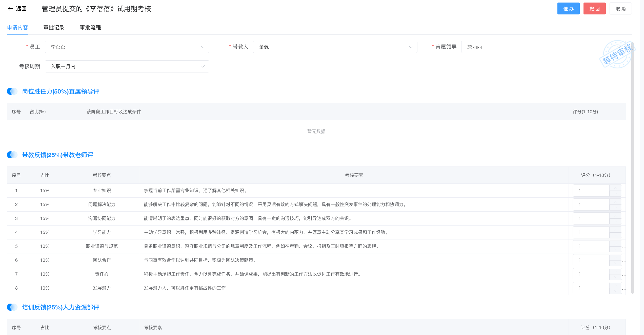Click the back arrow icon
The width and height of the screenshot is (644, 335).
pyautogui.click(x=10, y=9)
